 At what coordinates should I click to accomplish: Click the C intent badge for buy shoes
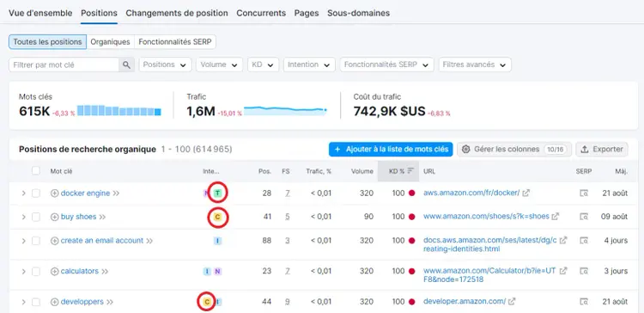point(218,217)
